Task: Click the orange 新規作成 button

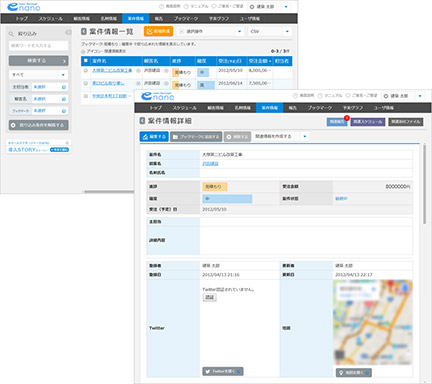Action: [159, 31]
